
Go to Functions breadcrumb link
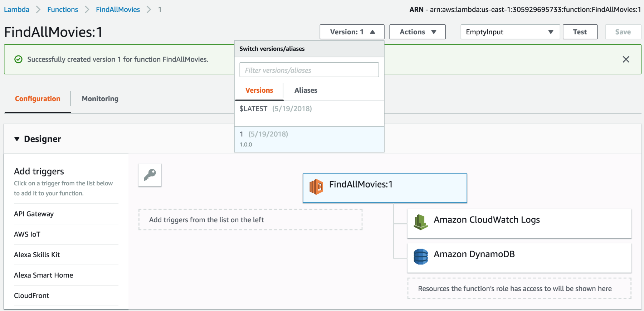(x=63, y=9)
